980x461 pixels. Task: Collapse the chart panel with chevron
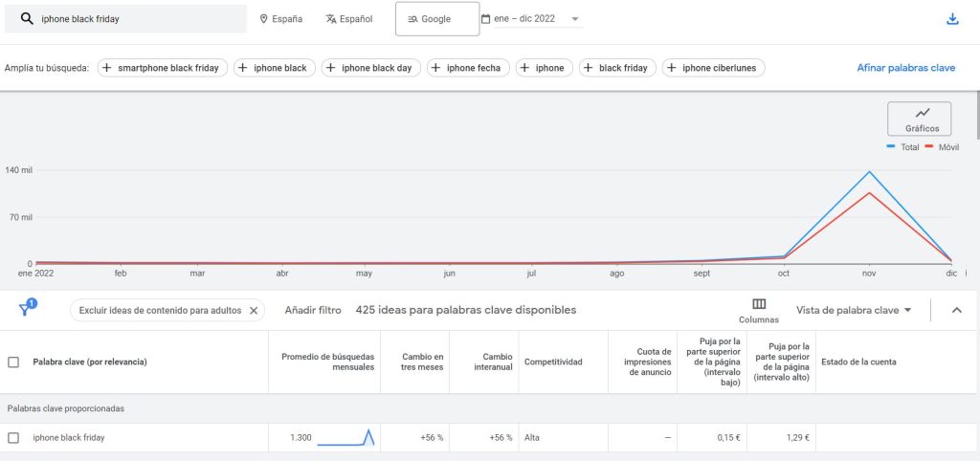(956, 310)
